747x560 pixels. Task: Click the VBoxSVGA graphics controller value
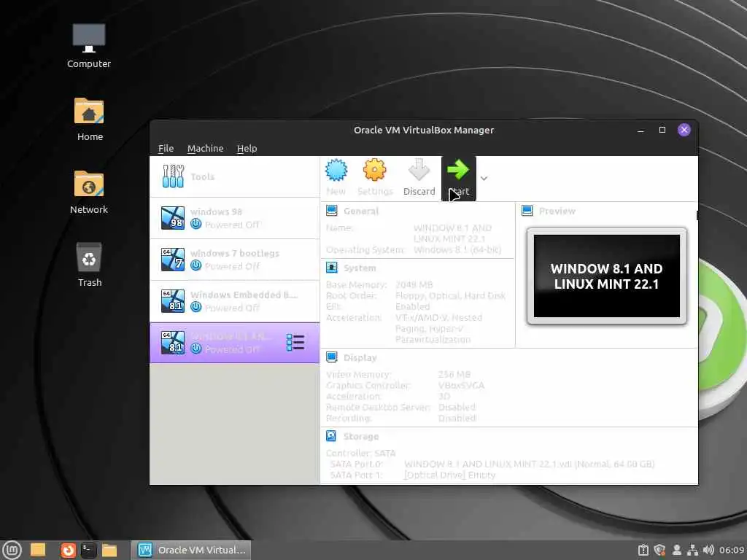(x=461, y=385)
